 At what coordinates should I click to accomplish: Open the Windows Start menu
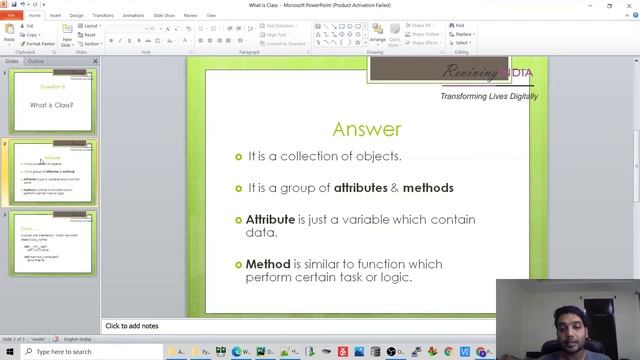click(x=10, y=351)
